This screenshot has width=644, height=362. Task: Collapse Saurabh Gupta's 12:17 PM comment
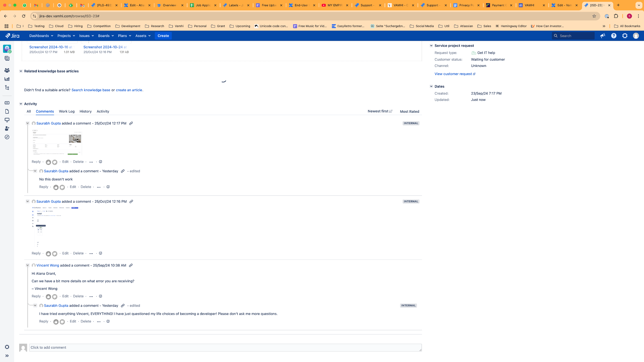28,123
